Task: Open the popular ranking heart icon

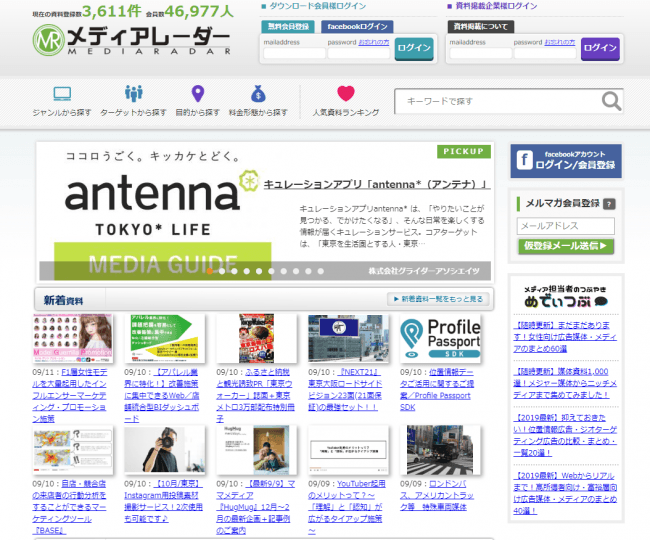Action: click(346, 93)
